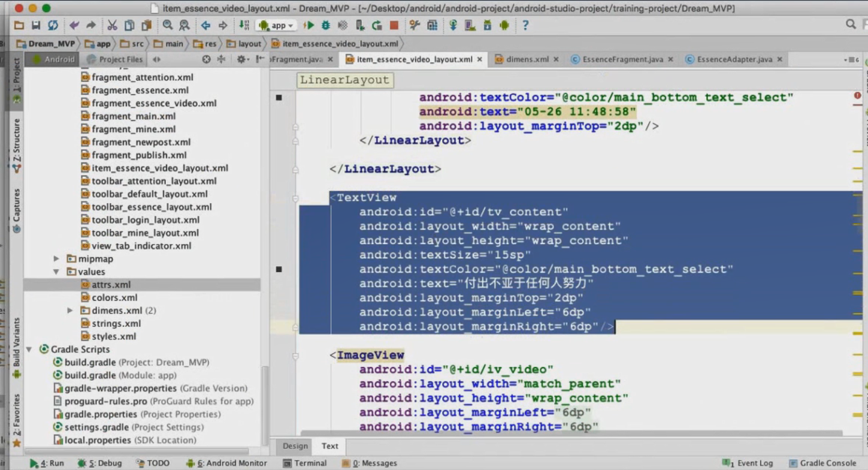Click the search everywhere magnifier icon
Viewport: 868px width, 470px height.
tap(851, 25)
